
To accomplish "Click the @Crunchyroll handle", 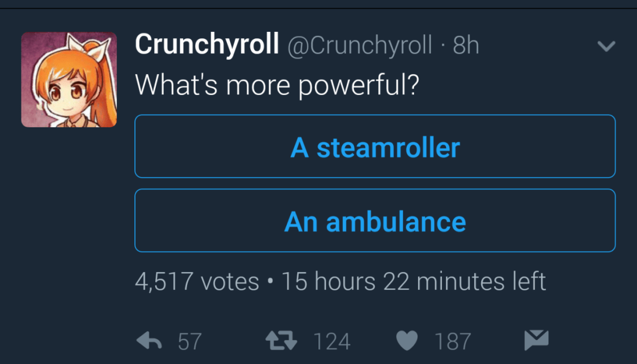I will [x=360, y=45].
